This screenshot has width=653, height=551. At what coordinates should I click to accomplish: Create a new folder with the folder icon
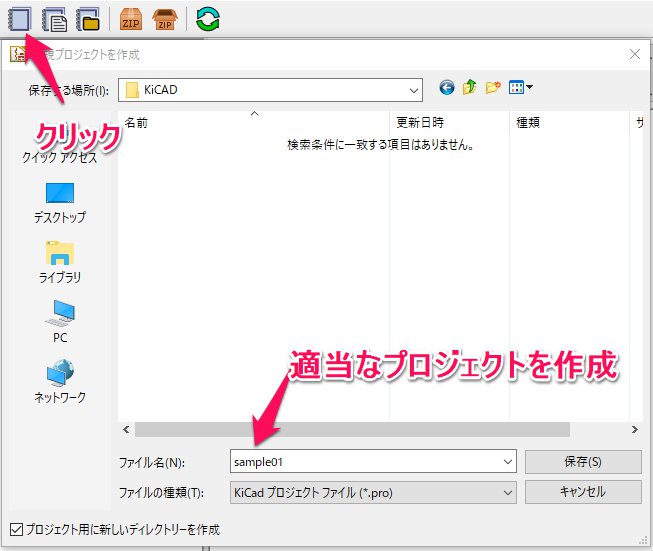point(492,89)
